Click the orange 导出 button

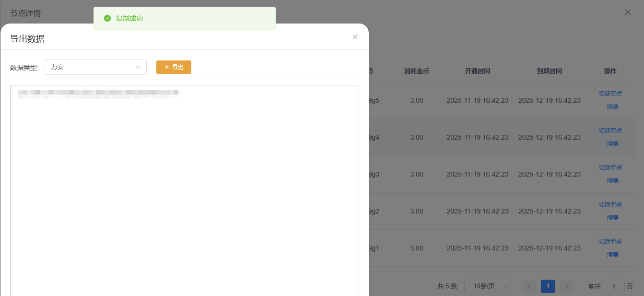tap(174, 67)
